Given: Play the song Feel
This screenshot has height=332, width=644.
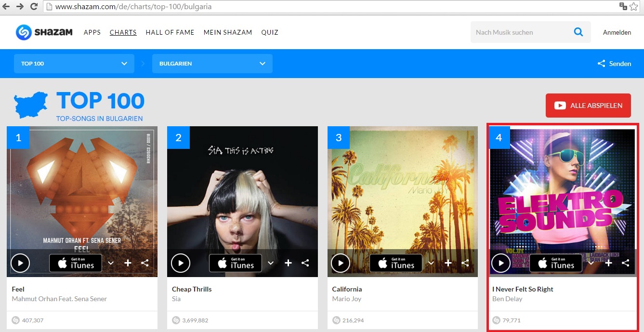Looking at the screenshot, I should coord(20,263).
